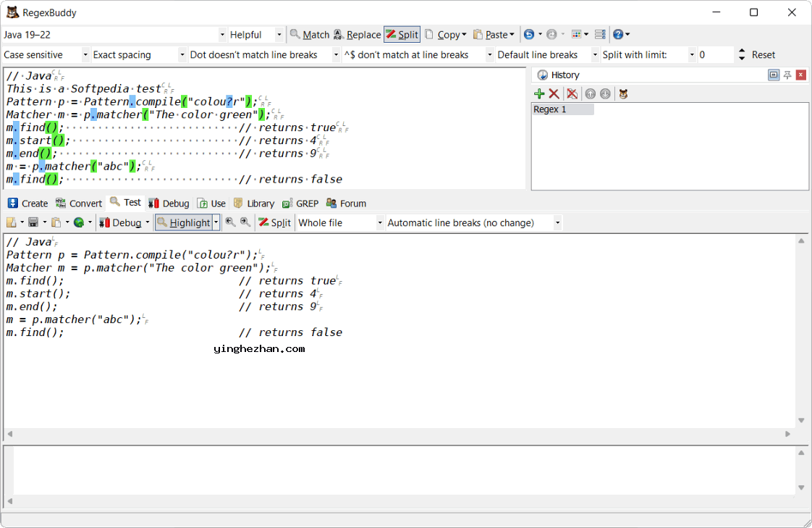Open the Dot doesn't match line breaks dropdown
This screenshot has height=528, width=812.
[336, 55]
